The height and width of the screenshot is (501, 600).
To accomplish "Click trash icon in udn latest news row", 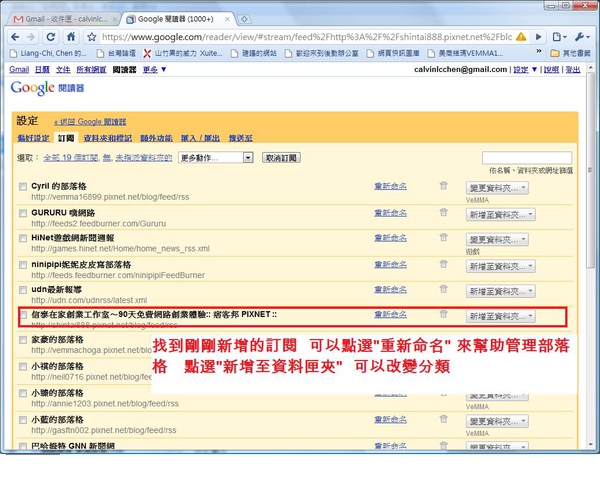I will pos(444,290).
